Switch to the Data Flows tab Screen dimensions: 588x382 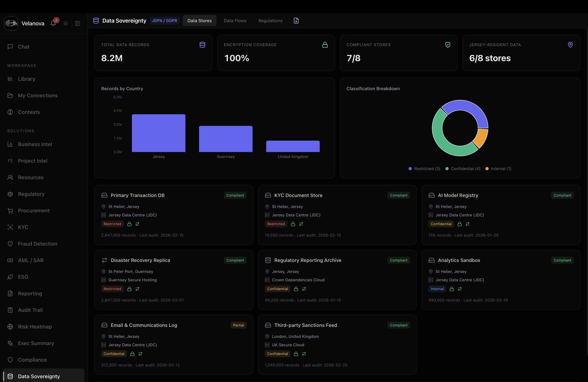(235, 21)
